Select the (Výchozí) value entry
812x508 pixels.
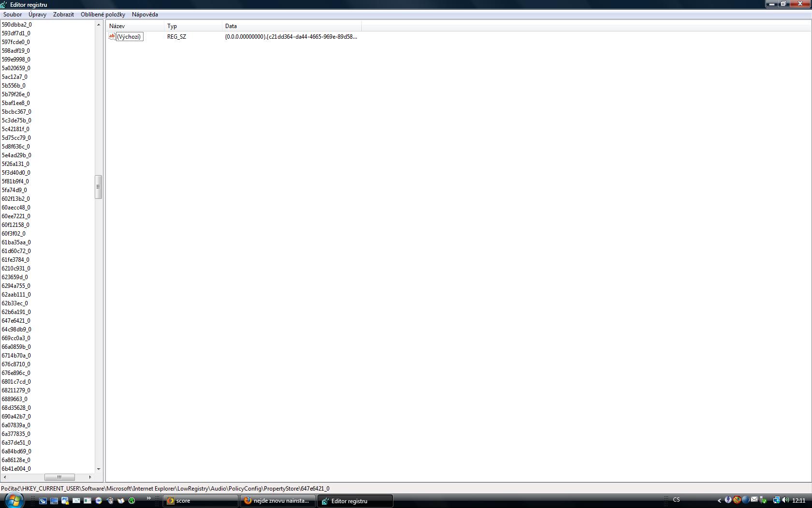pyautogui.click(x=129, y=37)
